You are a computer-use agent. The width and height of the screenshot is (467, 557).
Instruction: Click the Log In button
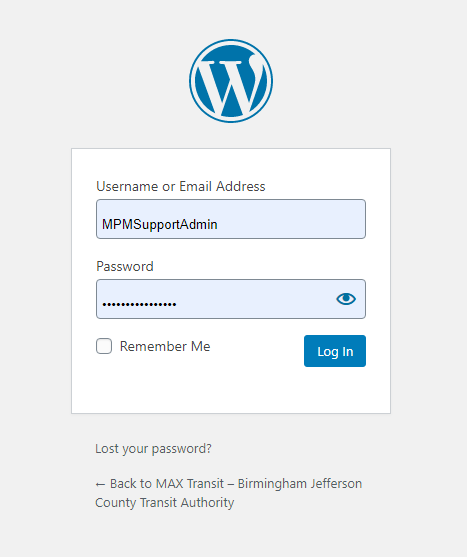[x=335, y=351]
